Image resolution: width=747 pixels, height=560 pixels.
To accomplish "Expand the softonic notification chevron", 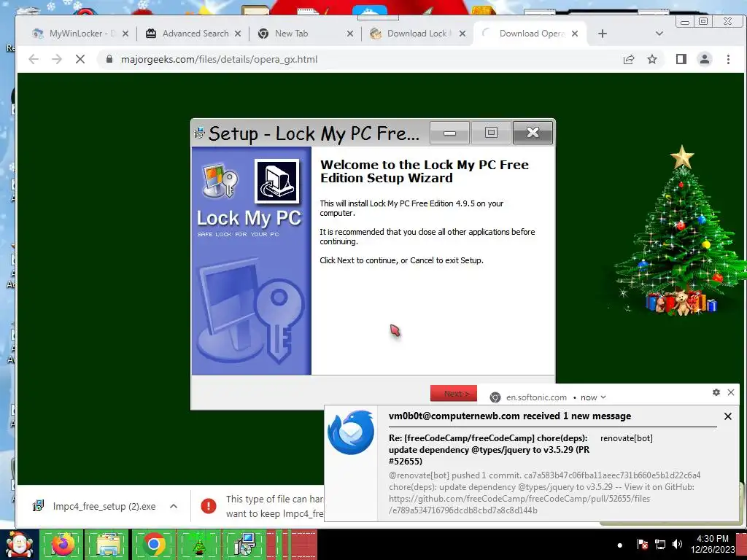I will click(603, 397).
